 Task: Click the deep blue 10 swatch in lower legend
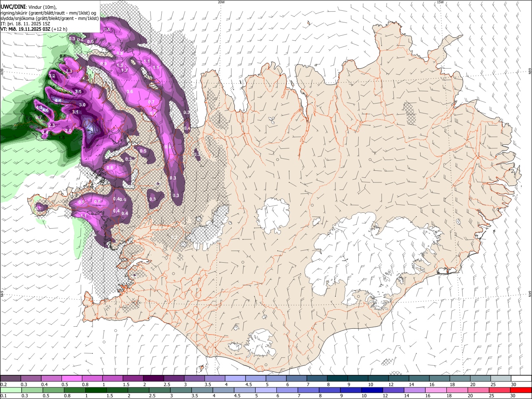pos(372,390)
